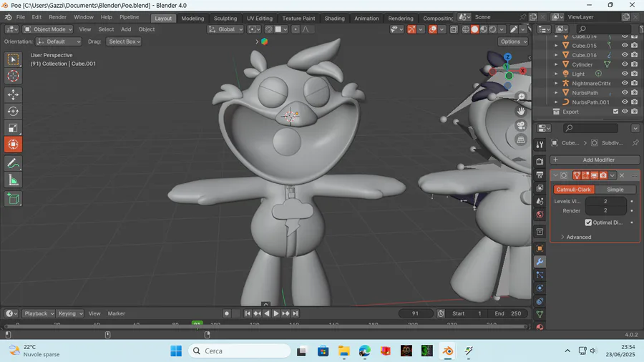
Task: Expand the Cylinder tree item
Action: pyautogui.click(x=556, y=64)
